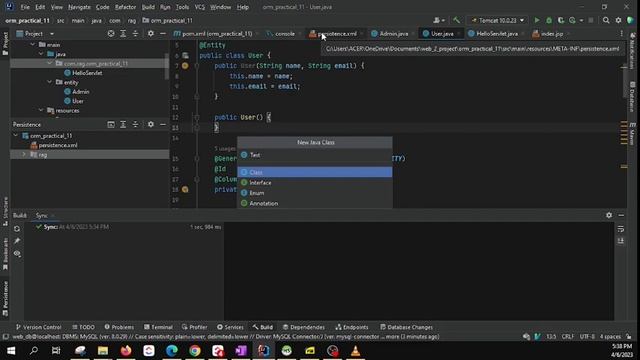
Task: Hide the Persistence panel with minus icon
Action: [x=162, y=124]
